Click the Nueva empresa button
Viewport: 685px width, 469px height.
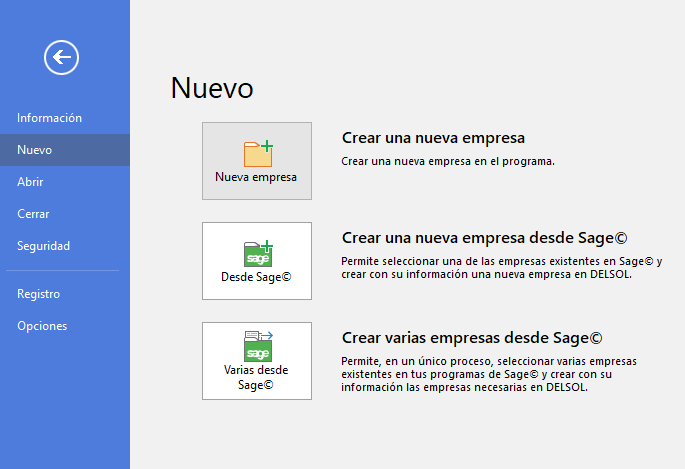(x=257, y=161)
